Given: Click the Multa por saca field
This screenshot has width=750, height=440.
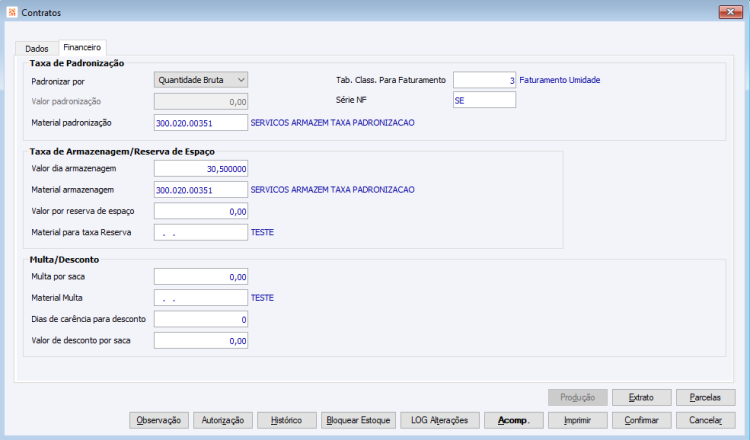Looking at the screenshot, I should point(201,276).
